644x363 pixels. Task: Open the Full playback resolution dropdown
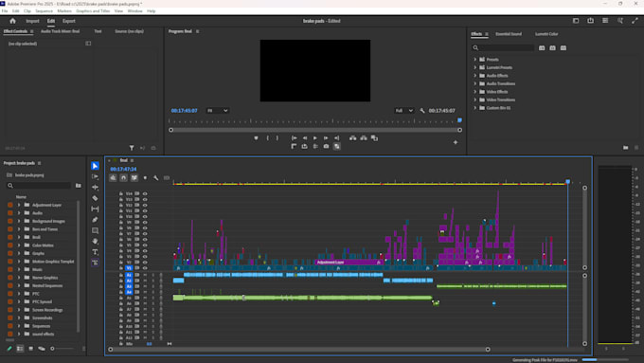coord(403,111)
